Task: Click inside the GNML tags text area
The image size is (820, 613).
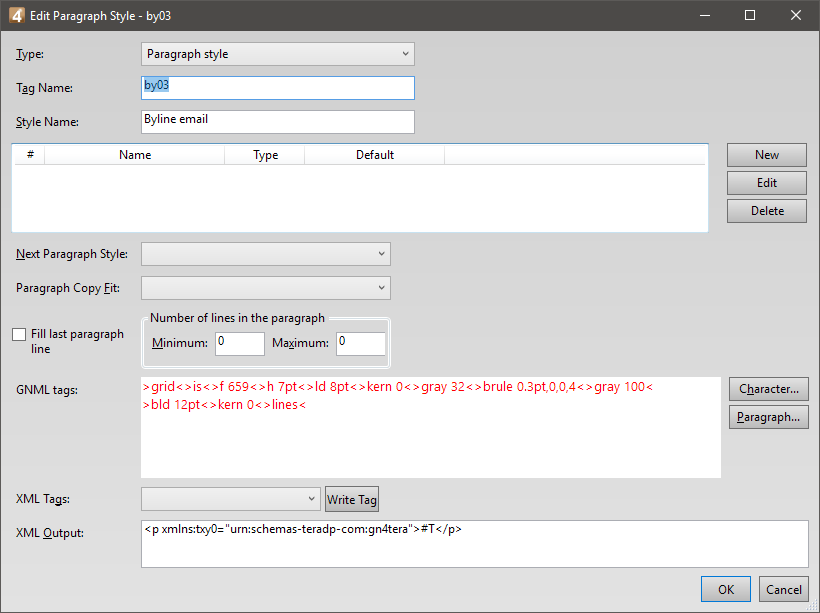Action: point(431,427)
